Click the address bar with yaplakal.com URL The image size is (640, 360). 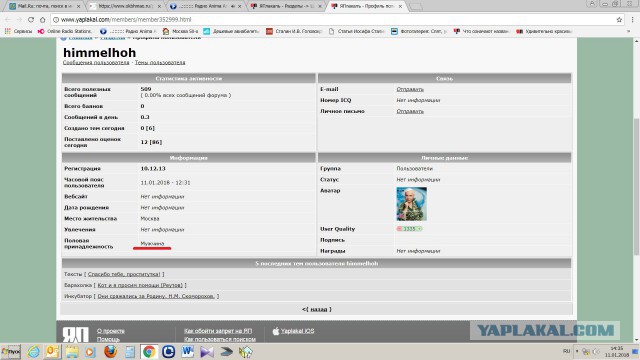(333, 20)
